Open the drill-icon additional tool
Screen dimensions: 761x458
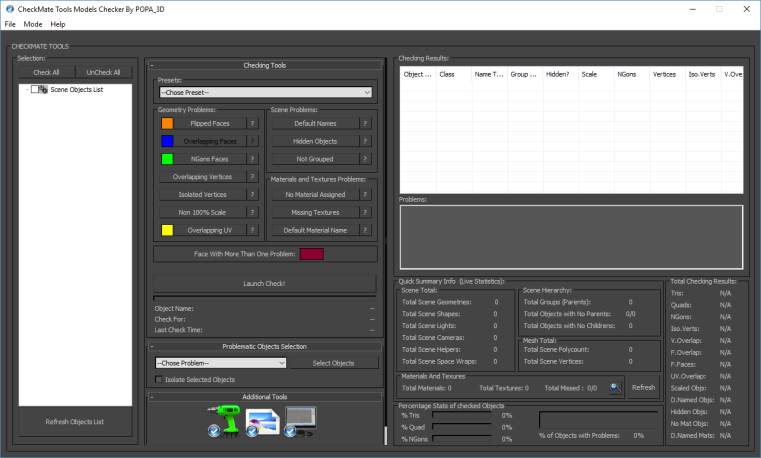(x=224, y=421)
